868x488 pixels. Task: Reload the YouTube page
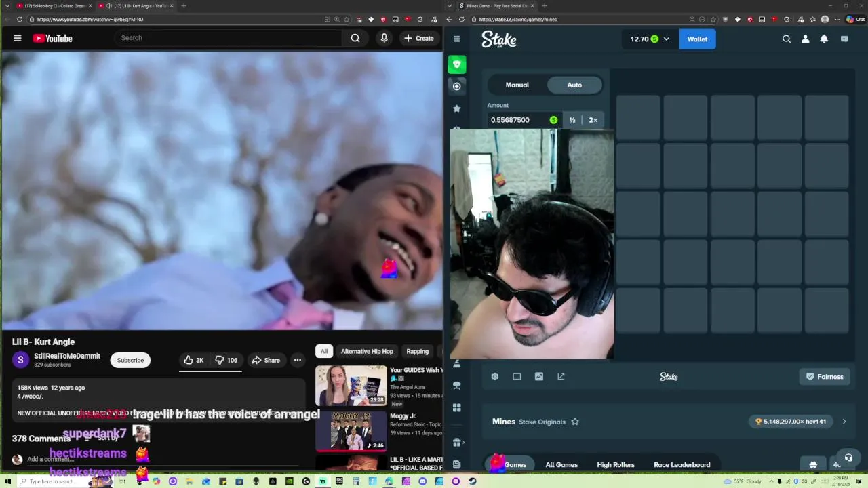click(19, 19)
